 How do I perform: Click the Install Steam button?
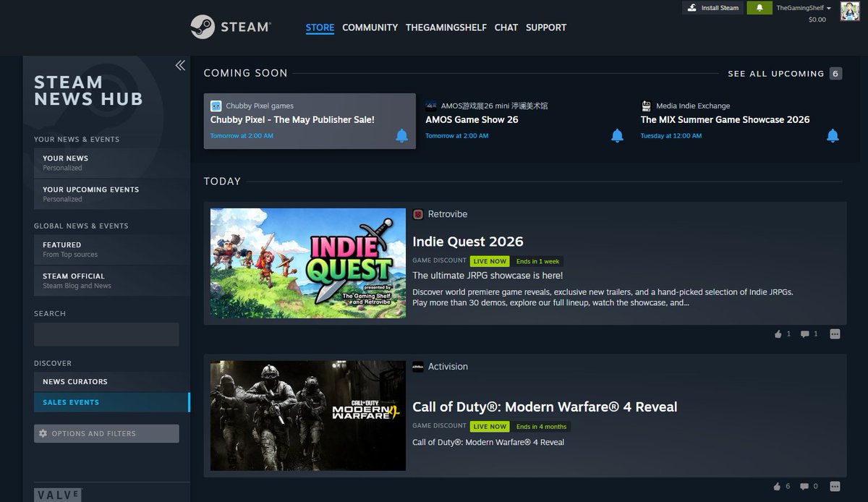pos(713,8)
